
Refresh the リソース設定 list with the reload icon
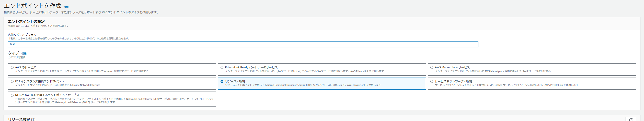point(631,119)
